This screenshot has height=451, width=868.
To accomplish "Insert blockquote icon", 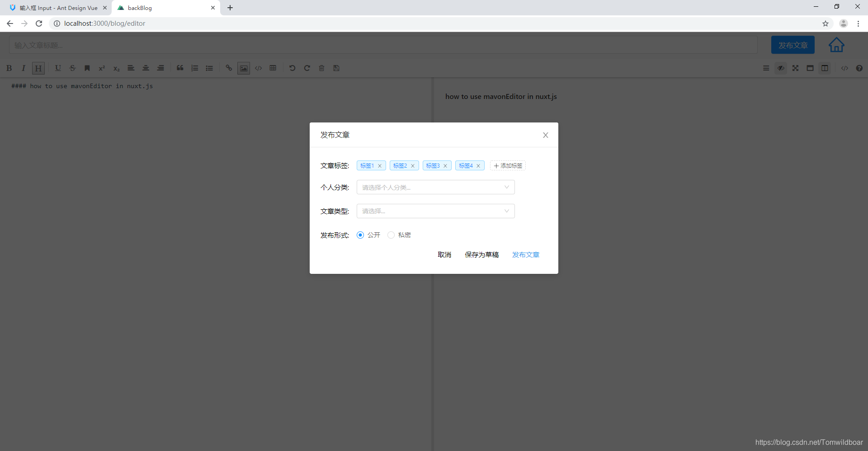I will pos(180,68).
